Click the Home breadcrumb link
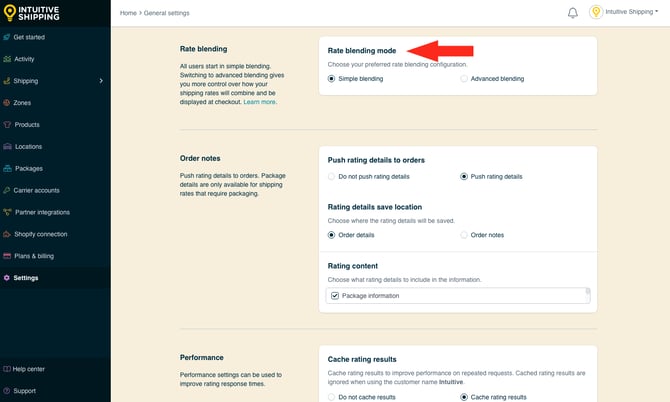Screen dimensions: 670x402 click(128, 13)
